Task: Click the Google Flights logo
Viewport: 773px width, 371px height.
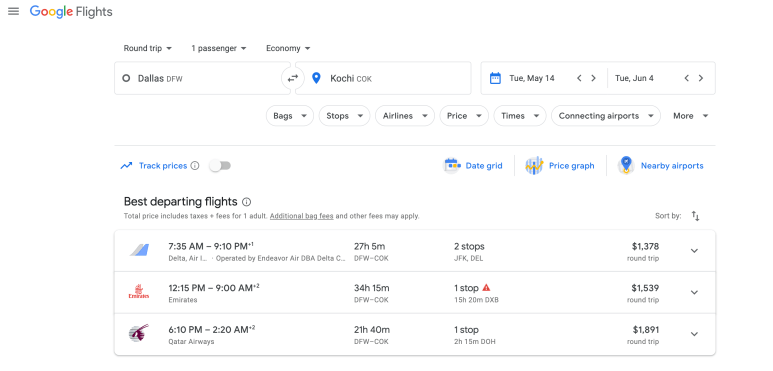Action: [x=71, y=12]
